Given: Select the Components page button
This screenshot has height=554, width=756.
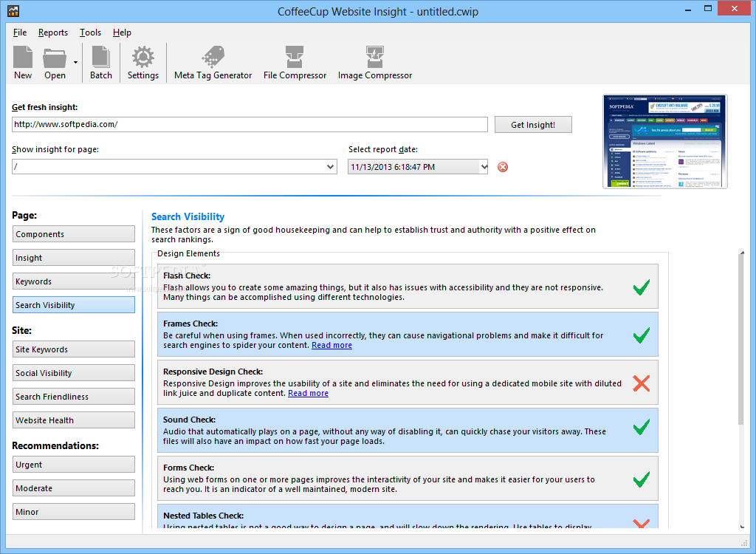Looking at the screenshot, I should click(74, 234).
